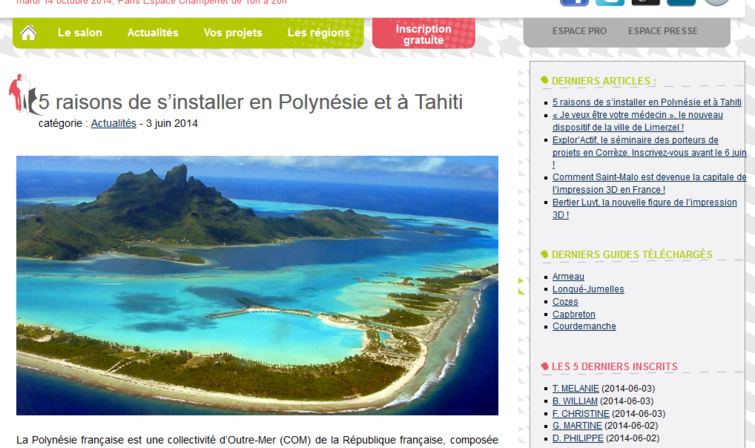Viewport: 755px width, 448px height.
Task: Open F. CHRISTINE profile link
Action: tap(581, 413)
